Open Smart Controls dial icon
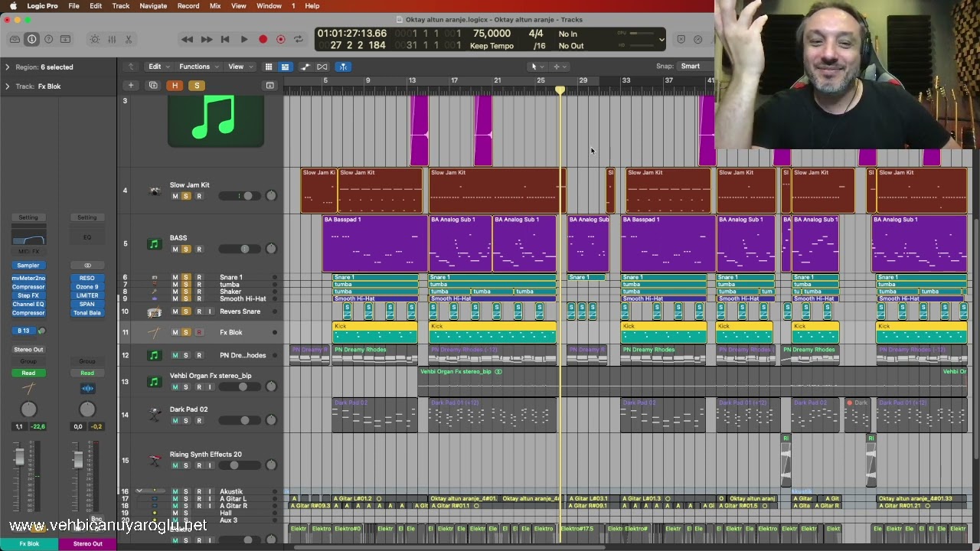The width and height of the screenshot is (980, 551). tap(94, 39)
